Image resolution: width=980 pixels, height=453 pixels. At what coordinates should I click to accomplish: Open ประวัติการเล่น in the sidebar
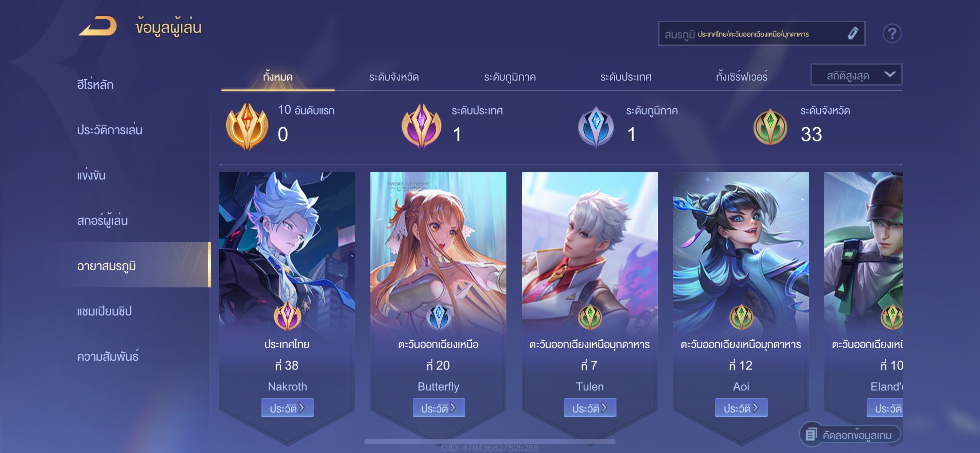pos(110,130)
